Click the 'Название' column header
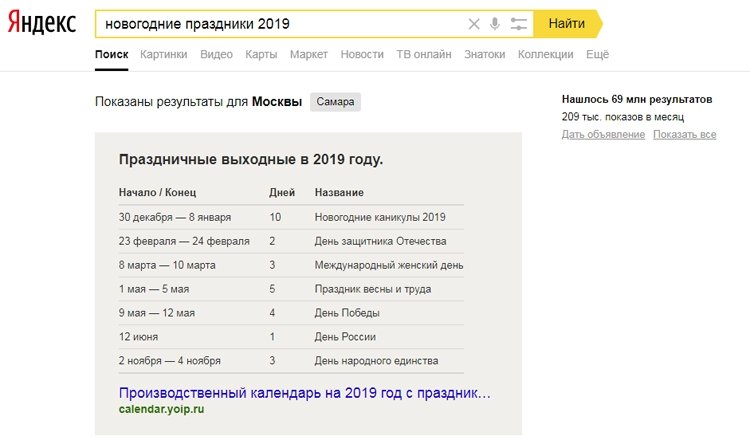 [339, 192]
